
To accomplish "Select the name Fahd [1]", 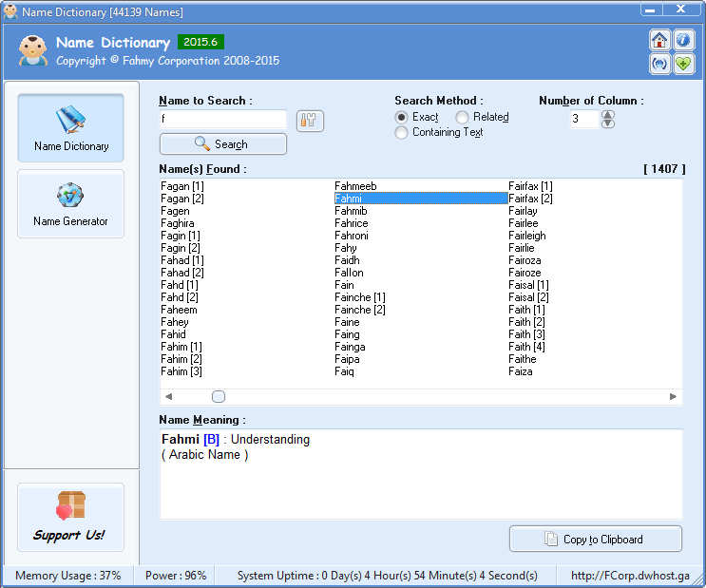I will (180, 285).
